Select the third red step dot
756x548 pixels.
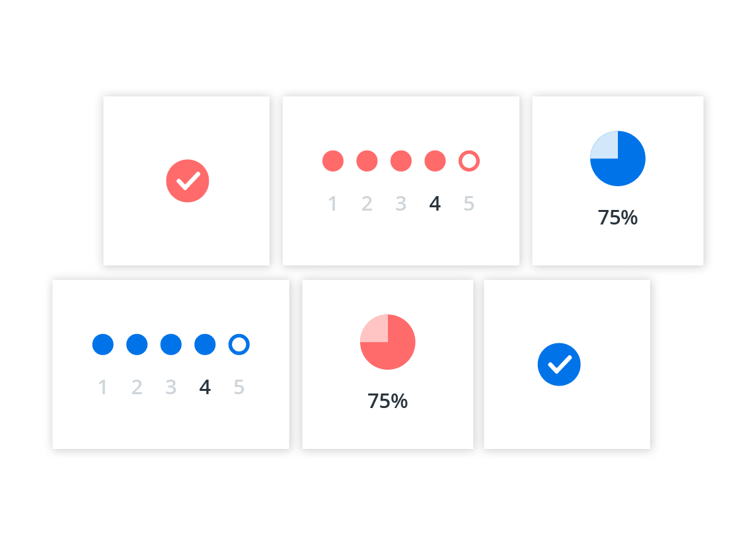click(x=401, y=161)
